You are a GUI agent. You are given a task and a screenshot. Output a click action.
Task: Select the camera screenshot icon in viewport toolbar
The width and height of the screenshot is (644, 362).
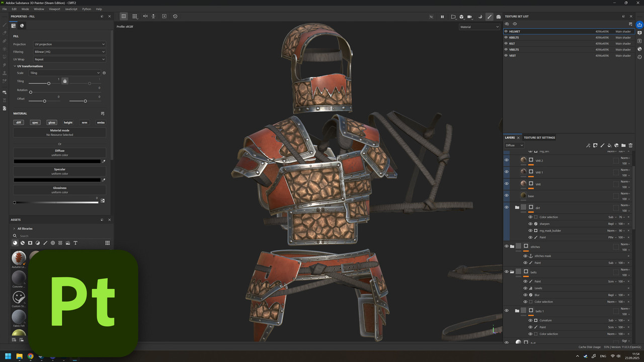pos(498,17)
